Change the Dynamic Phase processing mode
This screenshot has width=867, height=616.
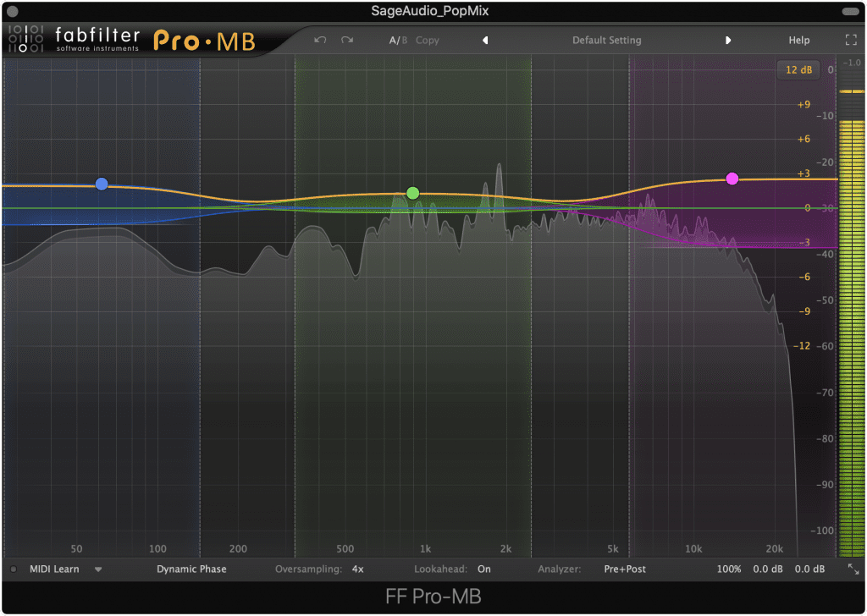point(191,569)
